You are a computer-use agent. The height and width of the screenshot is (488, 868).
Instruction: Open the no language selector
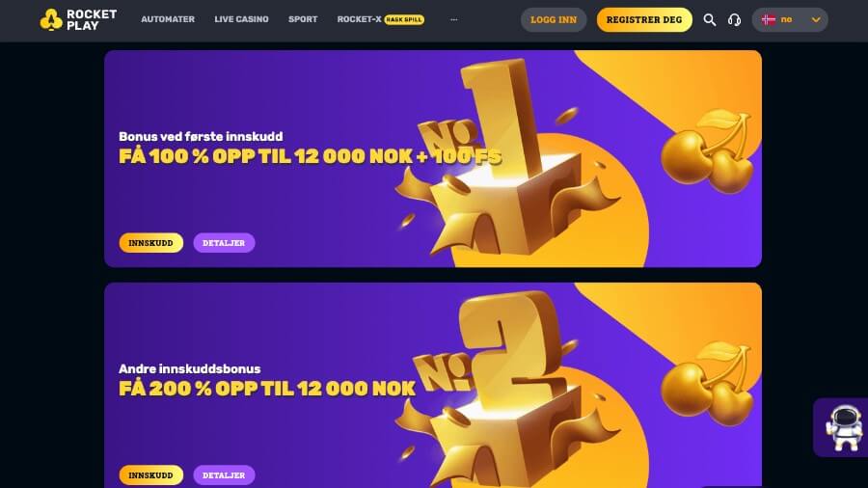[790, 20]
